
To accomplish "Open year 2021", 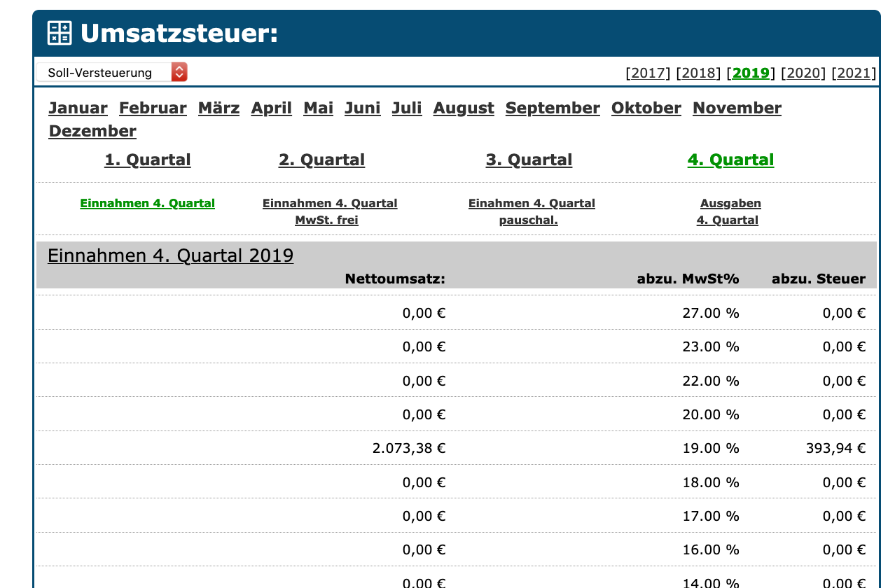I will point(854,73).
